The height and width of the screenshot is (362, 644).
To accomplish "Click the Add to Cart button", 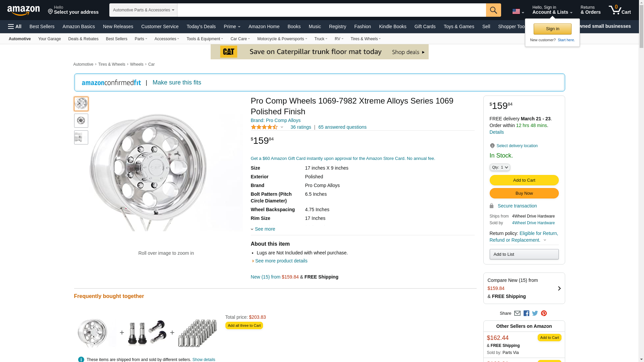I will pyautogui.click(x=524, y=180).
